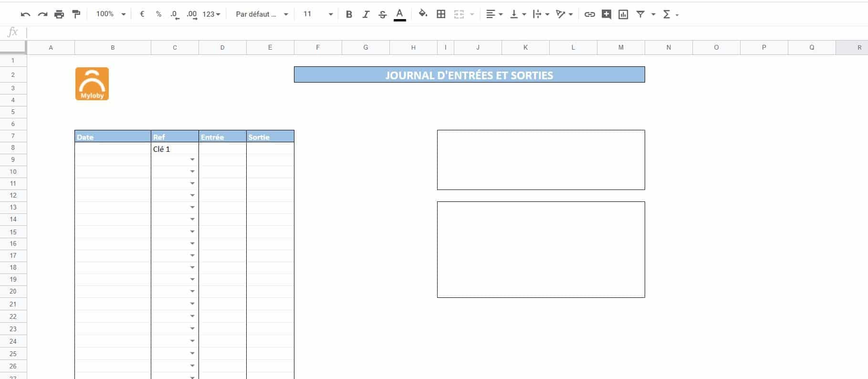
Task: Apply percent format with % button
Action: pyautogui.click(x=158, y=14)
